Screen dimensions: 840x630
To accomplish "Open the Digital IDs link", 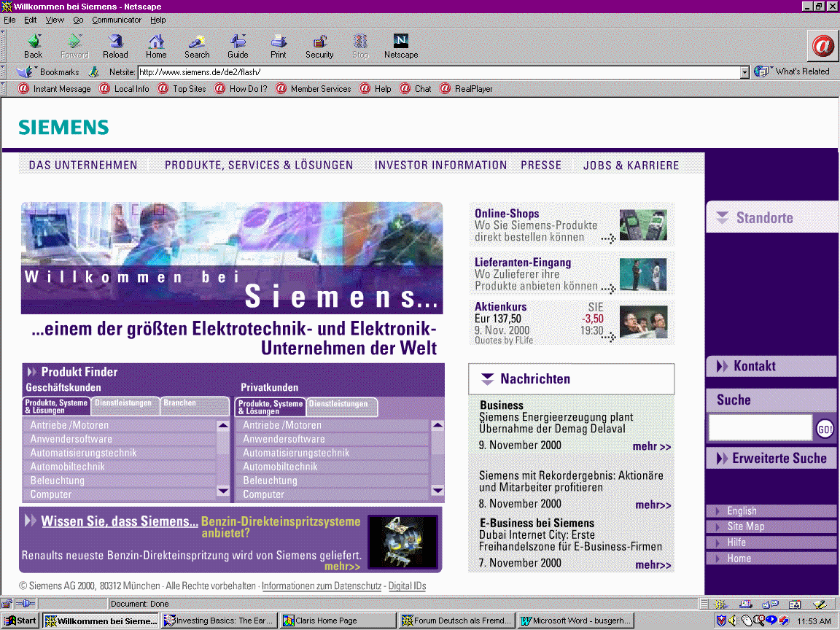I will coord(407,586).
